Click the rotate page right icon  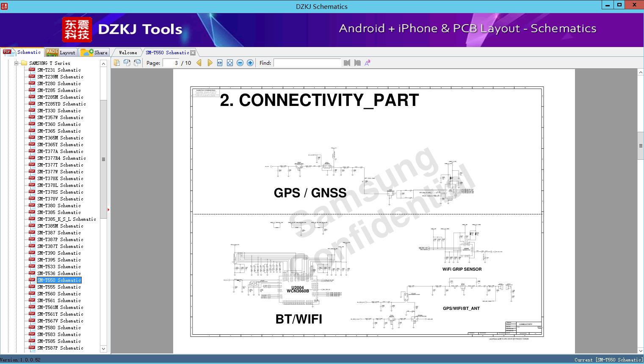pyautogui.click(x=137, y=63)
